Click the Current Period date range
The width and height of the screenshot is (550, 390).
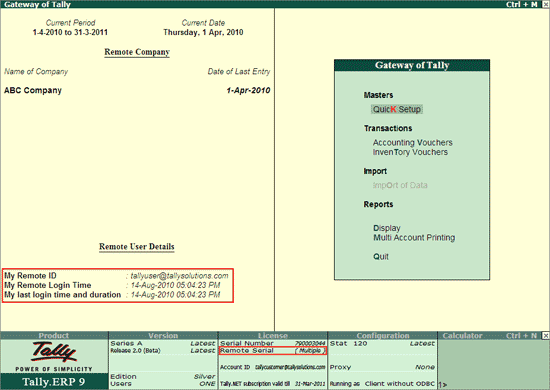click(70, 32)
